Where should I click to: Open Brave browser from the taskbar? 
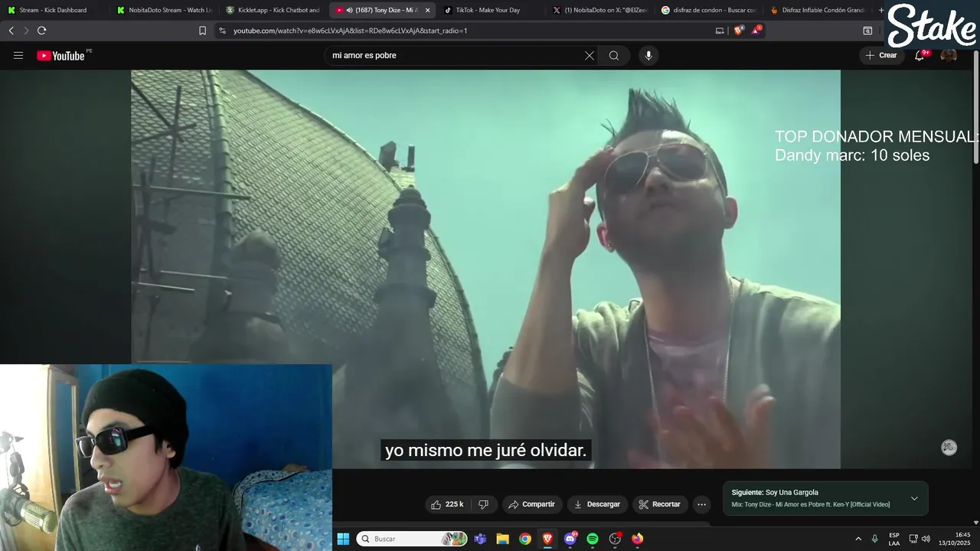547,539
